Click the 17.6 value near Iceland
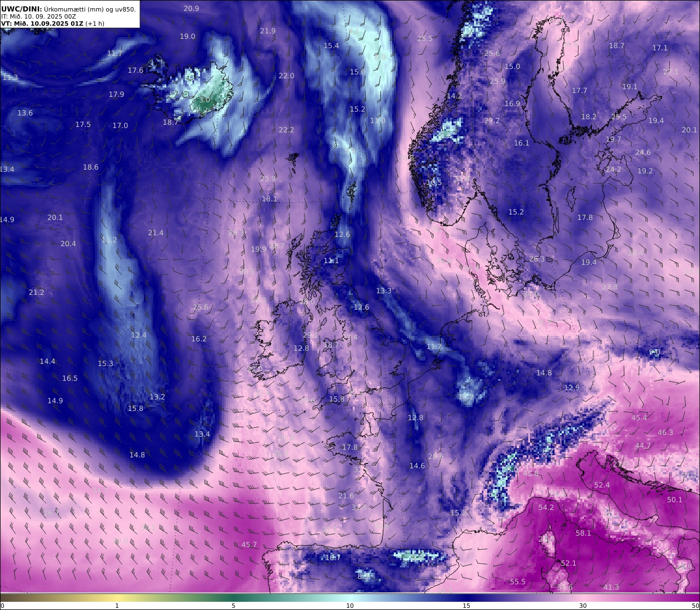 tap(136, 70)
